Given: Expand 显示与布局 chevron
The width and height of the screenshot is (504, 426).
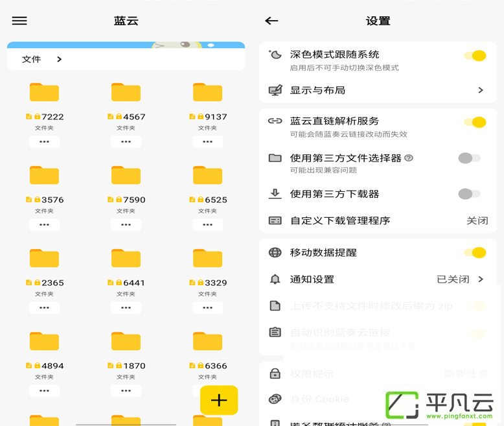Looking at the screenshot, I should [481, 90].
